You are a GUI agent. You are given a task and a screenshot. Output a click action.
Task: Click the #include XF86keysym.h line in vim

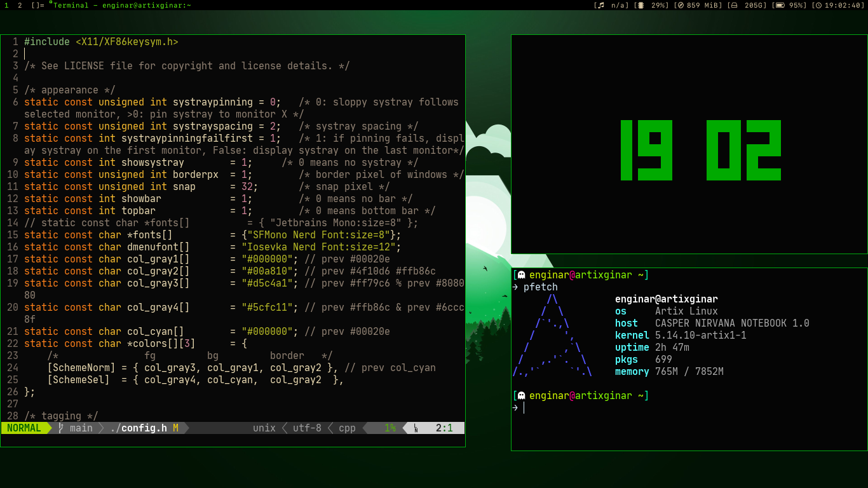click(x=101, y=42)
